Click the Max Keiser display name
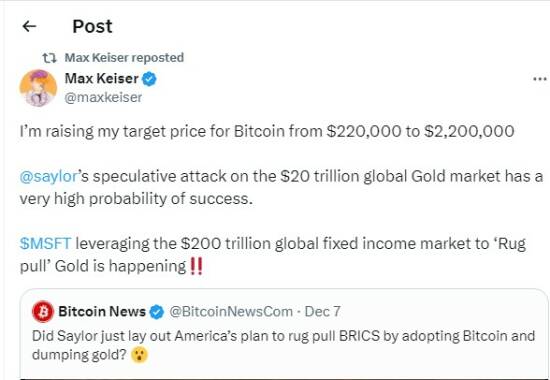Viewport: 550px width, 380px height. [x=102, y=79]
